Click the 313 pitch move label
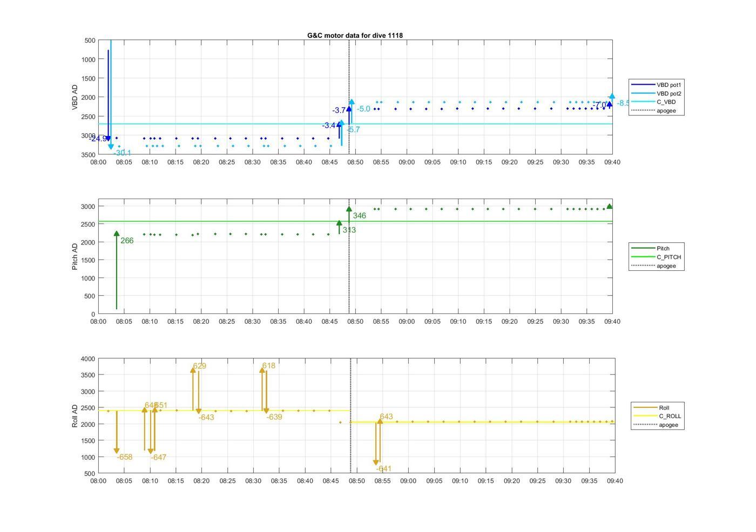The height and width of the screenshot is (532, 756). point(349,230)
